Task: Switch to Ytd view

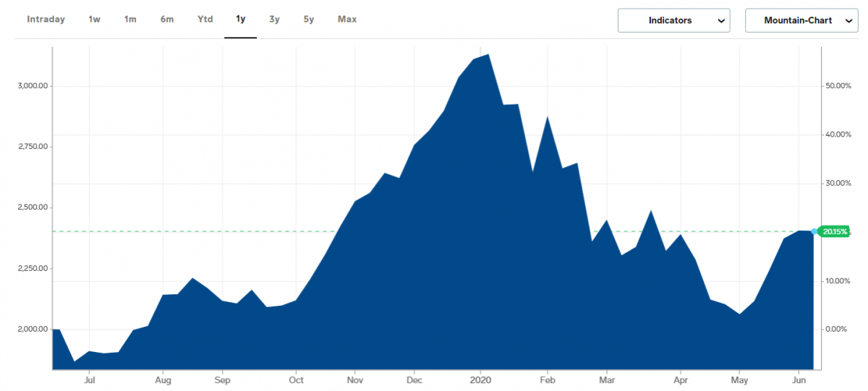Action: tap(205, 20)
